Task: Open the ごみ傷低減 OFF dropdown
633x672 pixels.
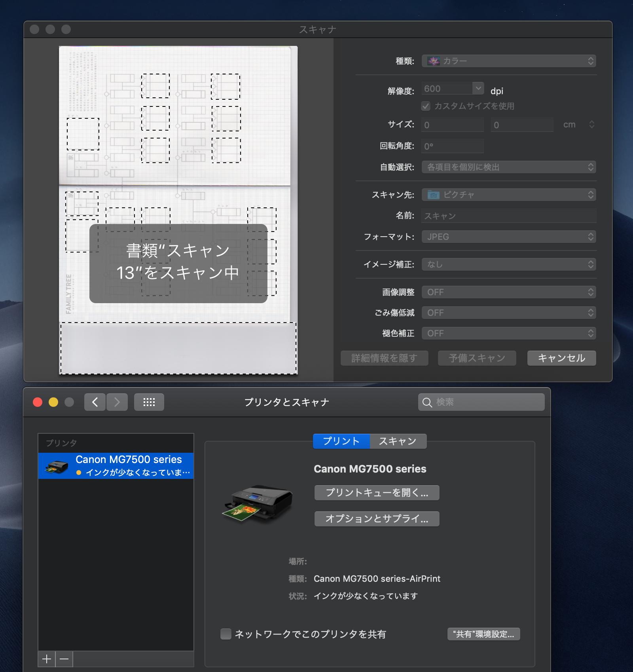Action: click(x=509, y=313)
